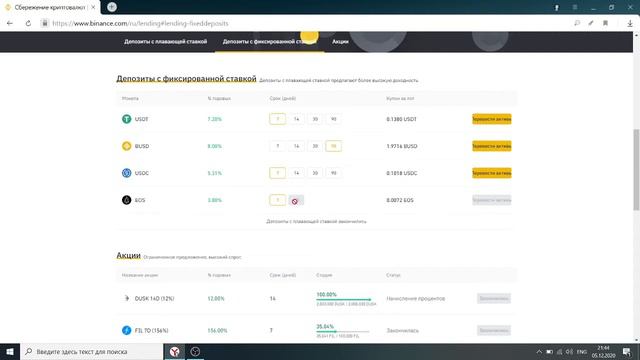Click the battery icon in system tray
Viewport: 640px width, 360px height.
pyautogui.click(x=549, y=352)
